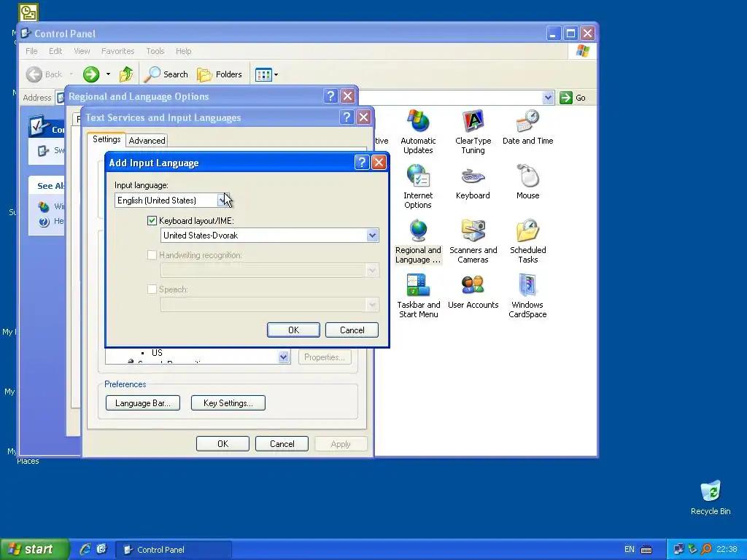Open the Help menu
The width and height of the screenshot is (747, 560).
pyautogui.click(x=183, y=51)
